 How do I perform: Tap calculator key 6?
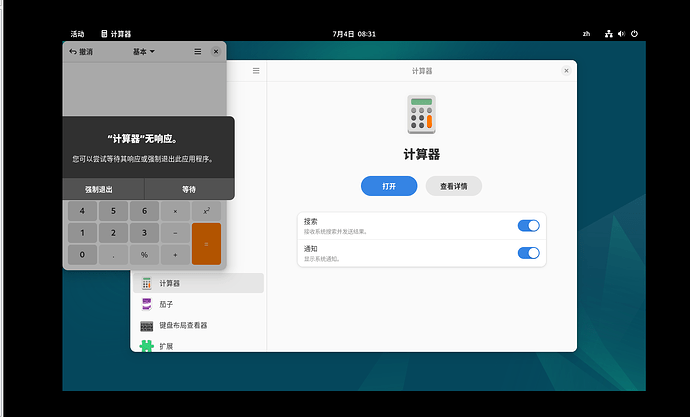click(x=144, y=211)
